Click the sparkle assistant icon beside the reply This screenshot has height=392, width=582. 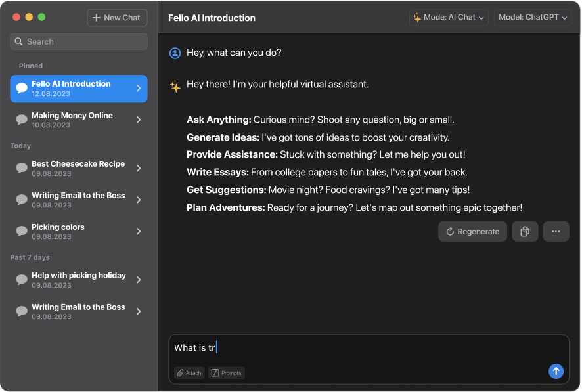tap(175, 85)
